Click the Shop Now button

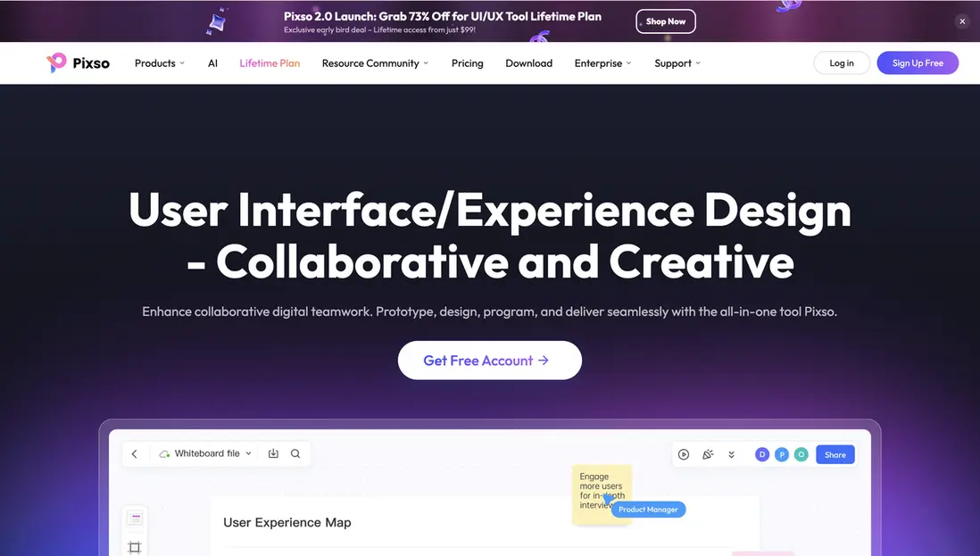pos(666,21)
